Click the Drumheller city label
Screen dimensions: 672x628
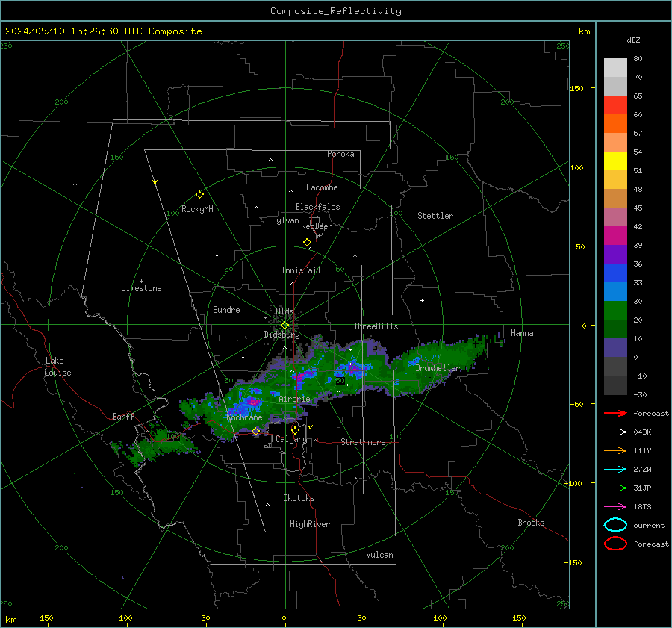point(437,368)
